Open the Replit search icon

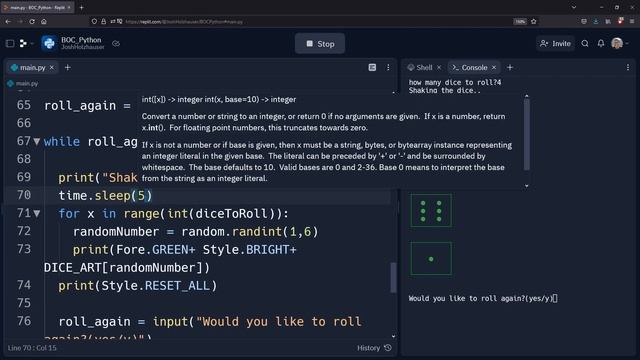click(x=585, y=43)
